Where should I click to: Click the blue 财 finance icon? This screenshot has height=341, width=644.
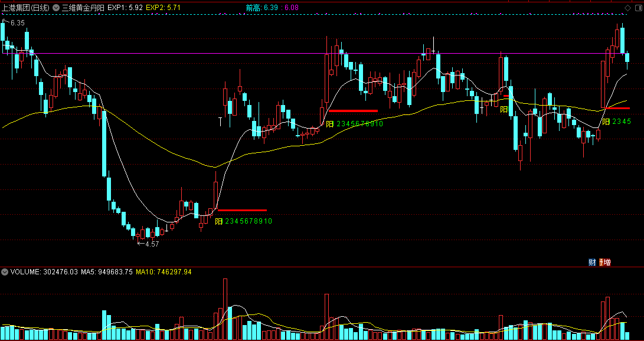pyautogui.click(x=592, y=262)
